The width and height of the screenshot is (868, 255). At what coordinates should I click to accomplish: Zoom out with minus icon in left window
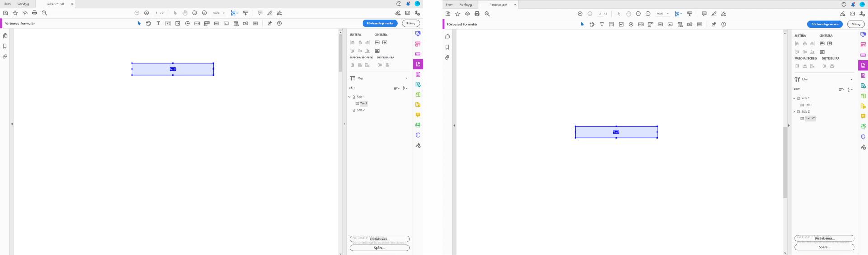[194, 13]
